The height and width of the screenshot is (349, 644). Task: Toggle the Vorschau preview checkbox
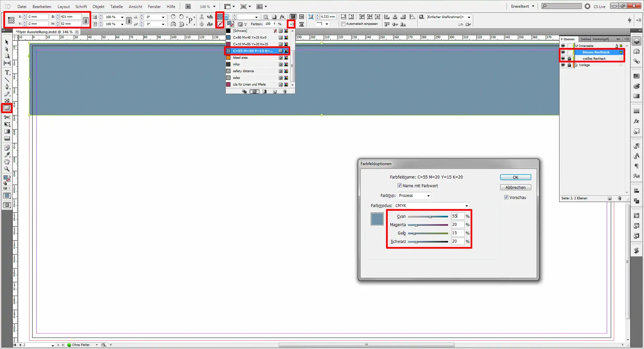pyautogui.click(x=506, y=197)
